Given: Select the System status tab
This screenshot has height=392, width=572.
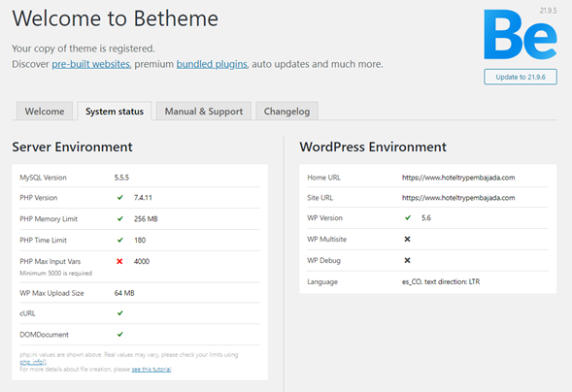Looking at the screenshot, I should point(115,112).
